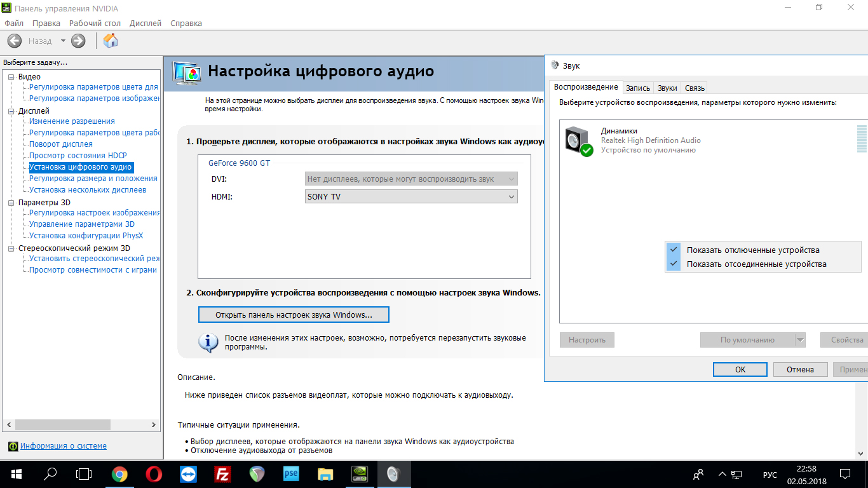Open the People icon in system tray
This screenshot has height=488, width=868.
698,474
